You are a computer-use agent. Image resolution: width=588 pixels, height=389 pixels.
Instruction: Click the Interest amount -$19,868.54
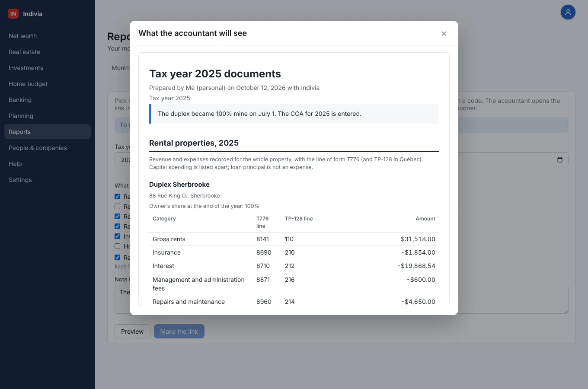[x=416, y=266]
